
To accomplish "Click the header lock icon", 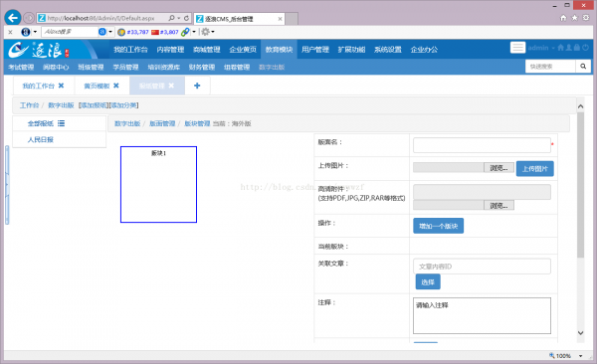I will click(x=577, y=48).
